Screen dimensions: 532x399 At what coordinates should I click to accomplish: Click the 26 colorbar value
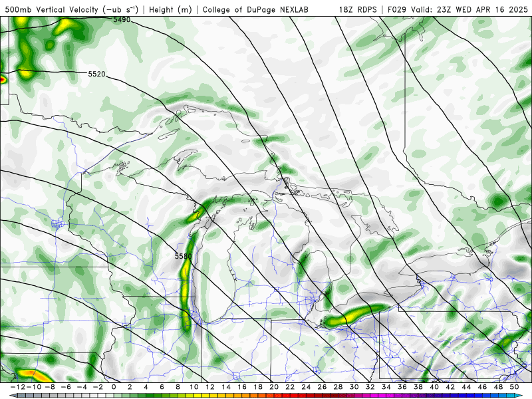click(x=322, y=387)
